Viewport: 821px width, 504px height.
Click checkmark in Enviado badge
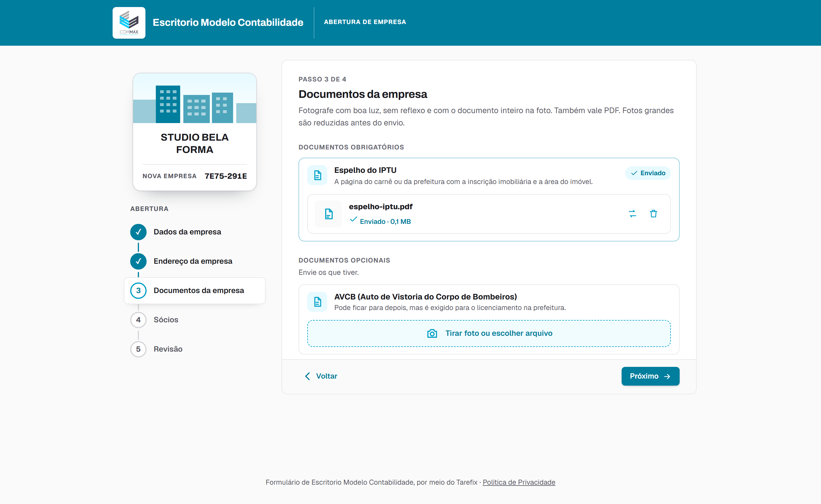pyautogui.click(x=634, y=173)
